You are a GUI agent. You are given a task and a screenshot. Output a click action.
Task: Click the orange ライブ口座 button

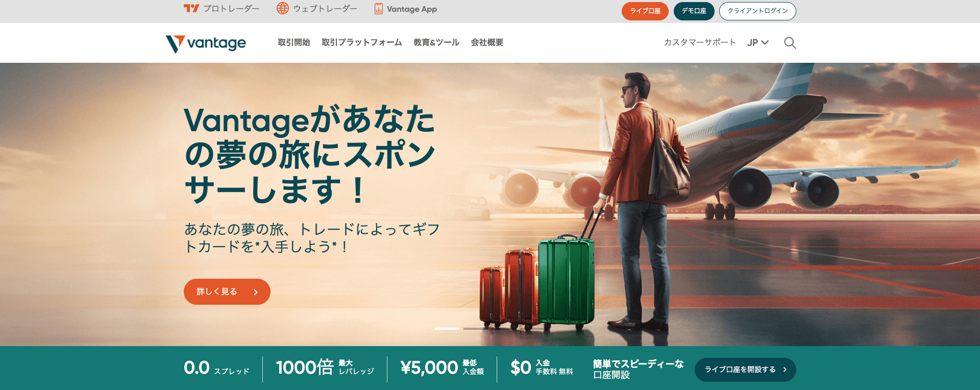pos(645,11)
